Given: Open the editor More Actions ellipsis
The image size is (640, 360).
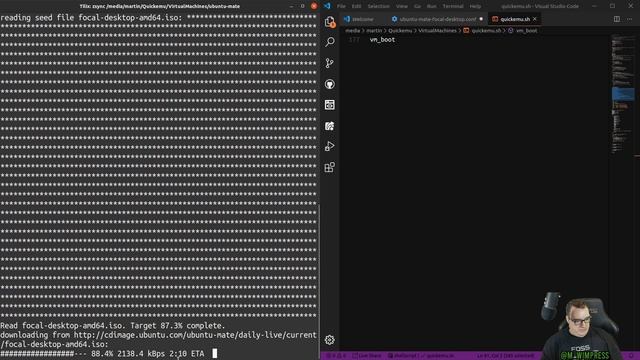Looking at the screenshot, I should click(x=630, y=19).
